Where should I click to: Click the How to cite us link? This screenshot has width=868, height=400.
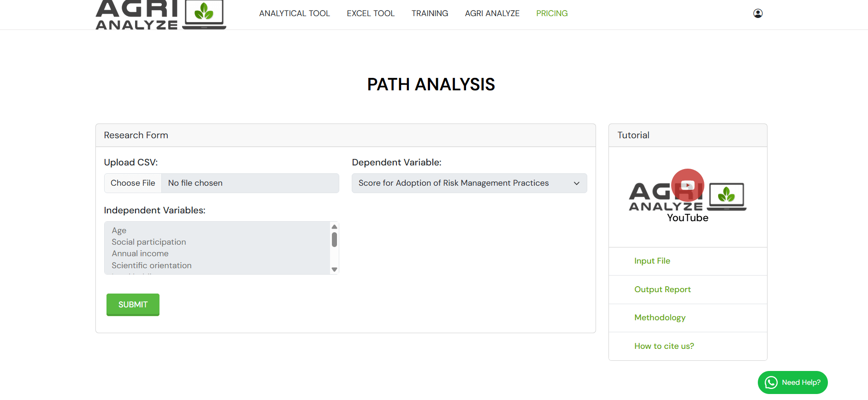[664, 346]
